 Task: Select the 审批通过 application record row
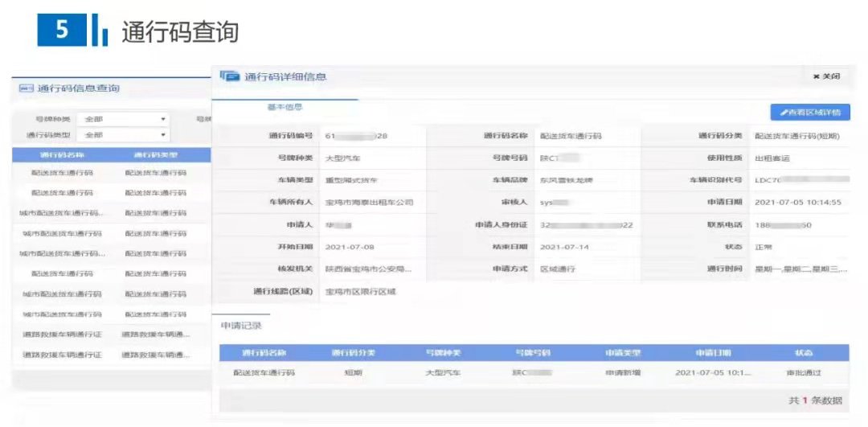534,373
